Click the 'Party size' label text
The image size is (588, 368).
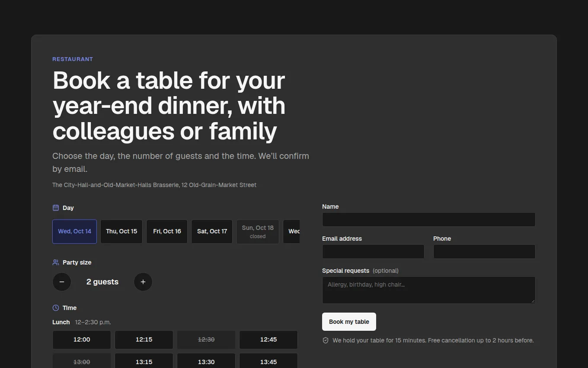coord(77,262)
